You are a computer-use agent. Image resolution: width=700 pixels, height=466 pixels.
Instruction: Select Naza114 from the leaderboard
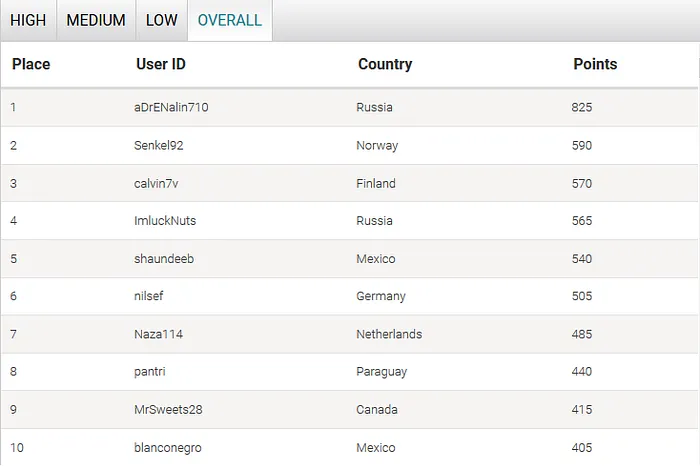tap(158, 334)
